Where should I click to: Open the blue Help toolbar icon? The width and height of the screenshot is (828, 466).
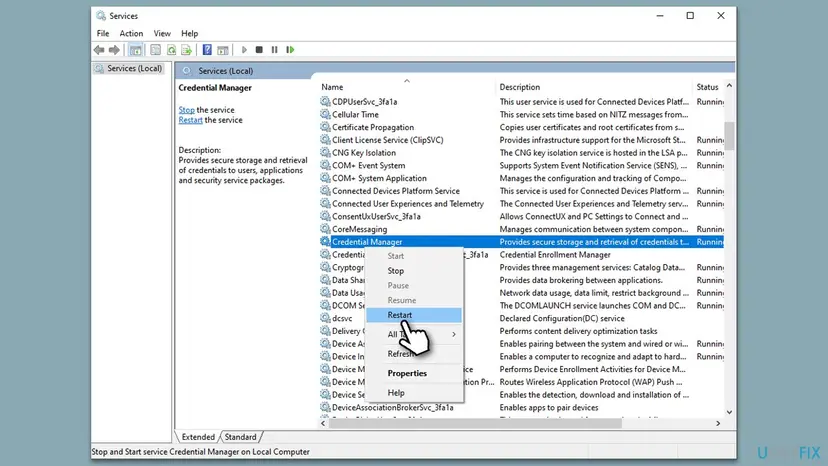[207, 50]
